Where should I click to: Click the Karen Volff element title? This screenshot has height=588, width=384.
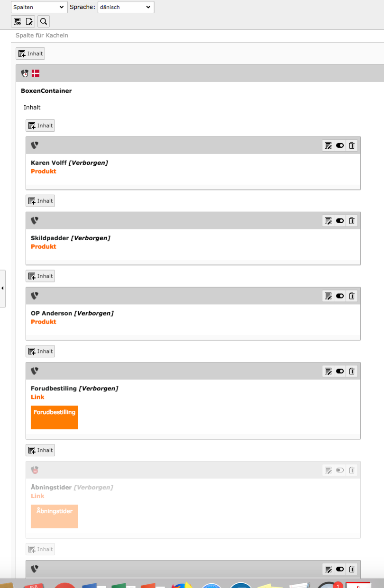[x=49, y=163]
